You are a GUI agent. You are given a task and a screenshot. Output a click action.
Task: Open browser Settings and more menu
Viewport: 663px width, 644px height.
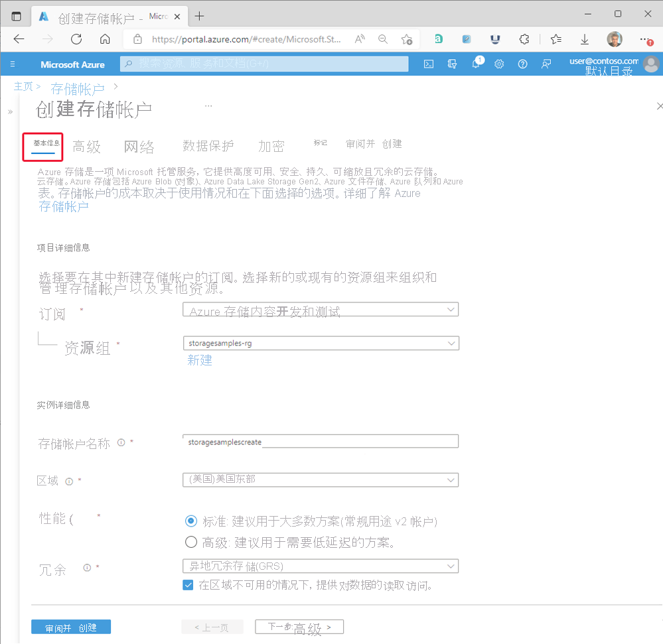tap(645, 39)
